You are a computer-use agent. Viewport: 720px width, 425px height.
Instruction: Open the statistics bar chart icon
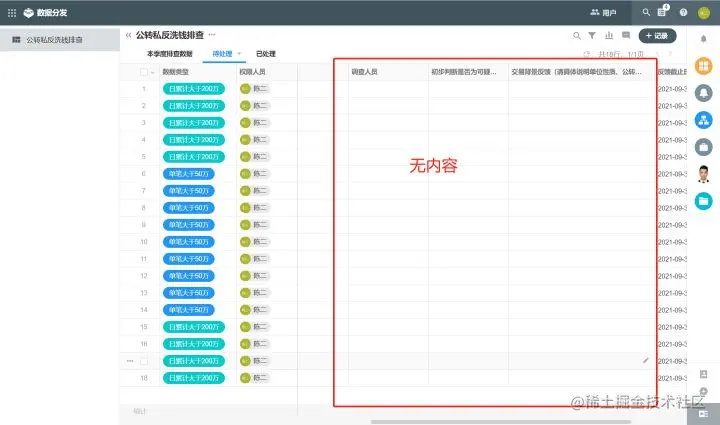(609, 35)
